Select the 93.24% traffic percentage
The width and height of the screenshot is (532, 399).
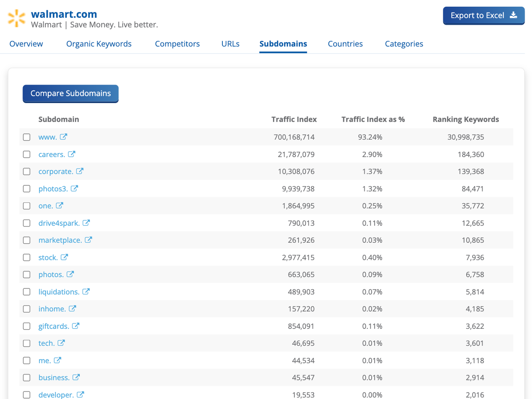point(370,137)
